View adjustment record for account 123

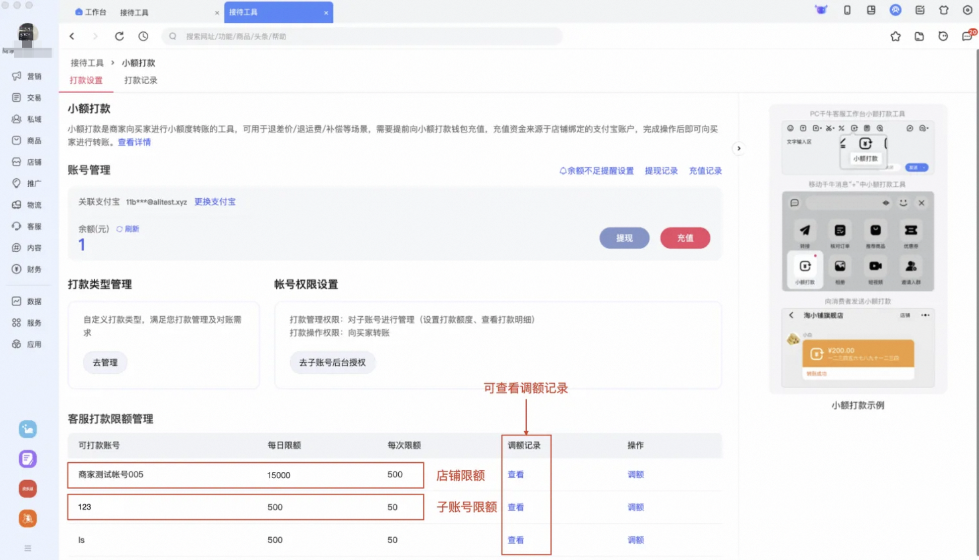point(515,507)
